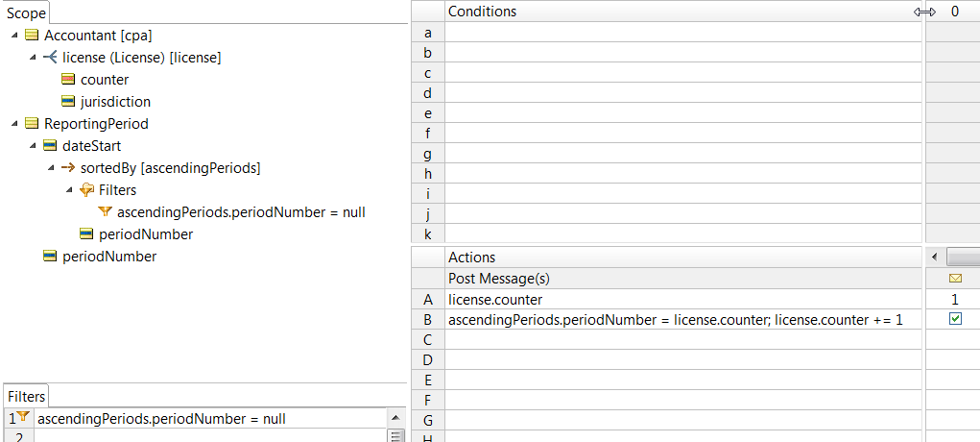Click the sortedBy arrow icon
The height and width of the screenshot is (442, 980).
point(68,168)
